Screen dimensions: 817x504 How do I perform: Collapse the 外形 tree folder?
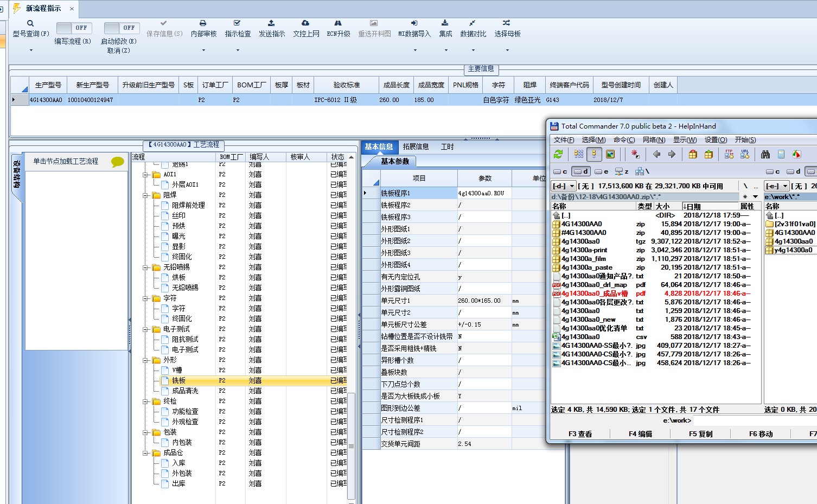pyautogui.click(x=145, y=360)
